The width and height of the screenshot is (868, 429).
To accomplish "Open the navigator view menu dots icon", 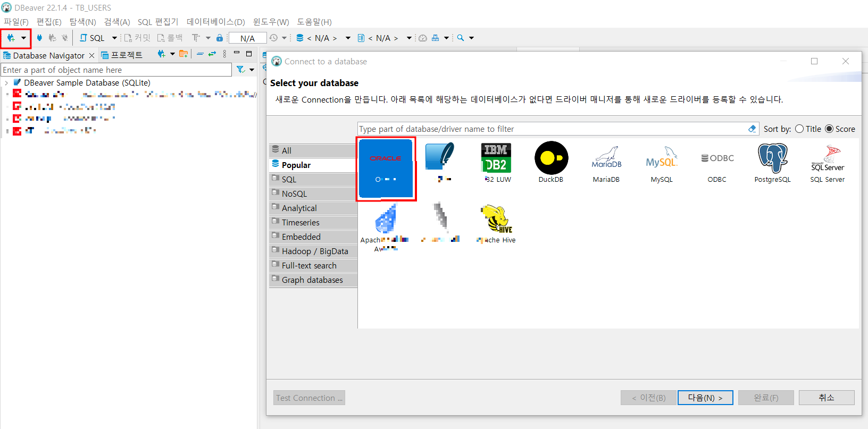I will pos(224,54).
